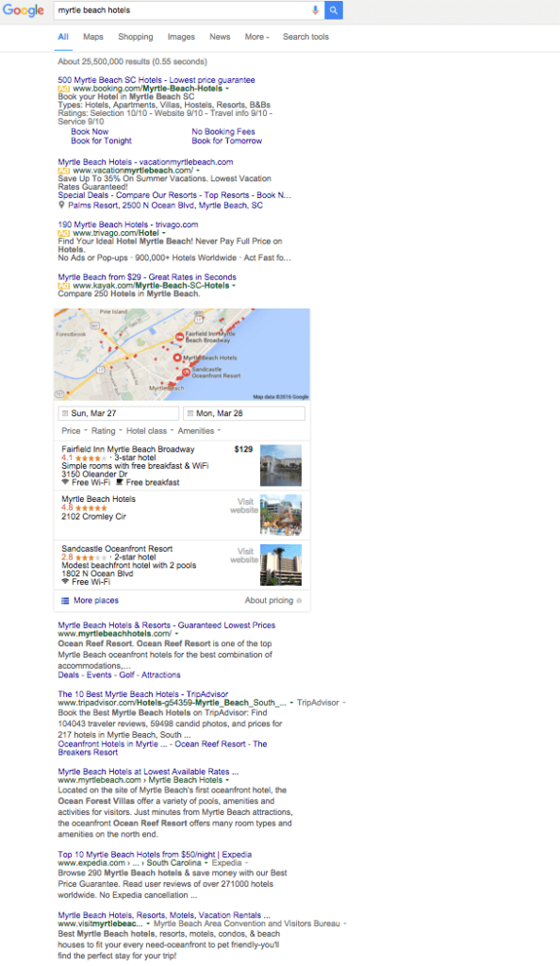Open the Google logo homepage
560x966 pixels.
pyautogui.click(x=24, y=10)
